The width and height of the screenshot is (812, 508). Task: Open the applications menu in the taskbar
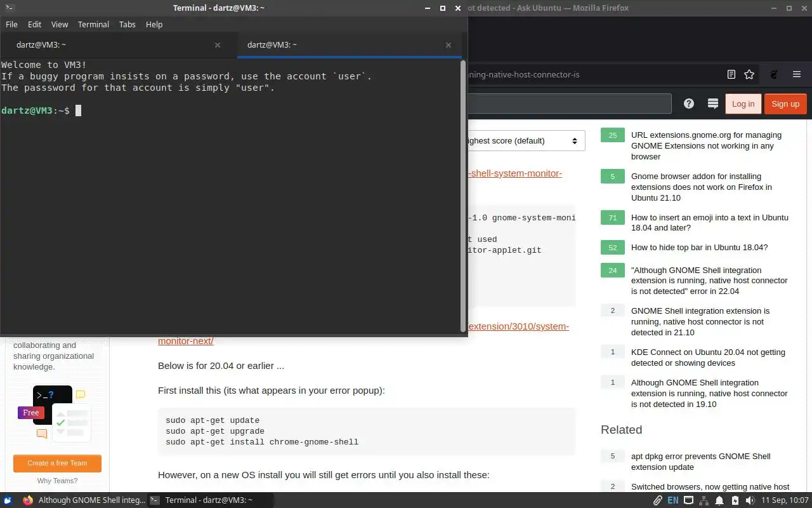coord(8,500)
